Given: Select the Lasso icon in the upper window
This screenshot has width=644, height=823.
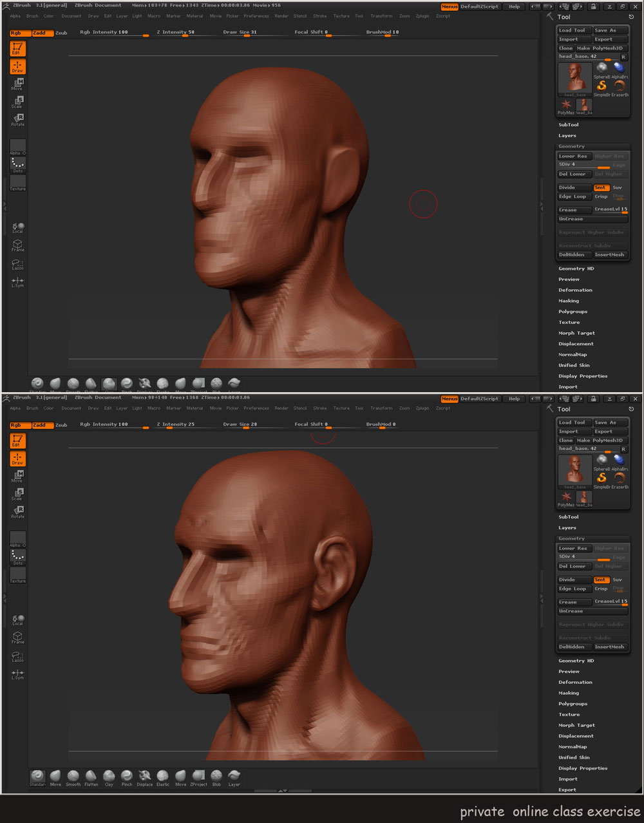Looking at the screenshot, I should [x=17, y=264].
